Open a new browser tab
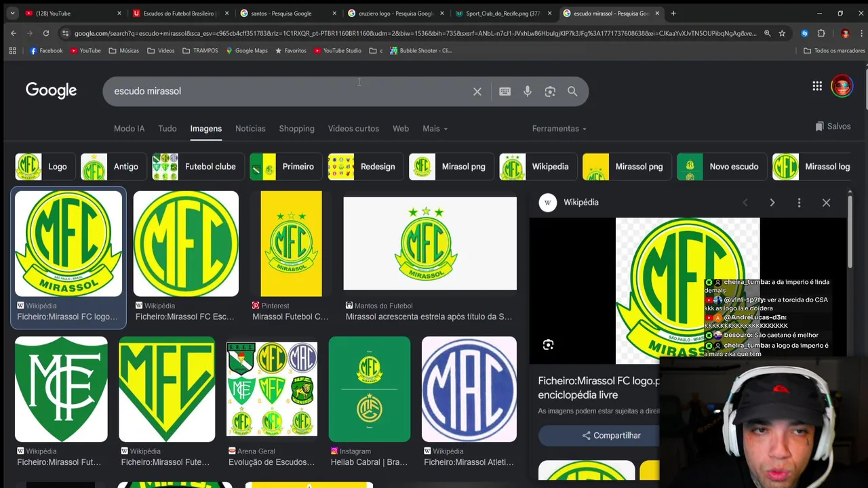 point(673,13)
